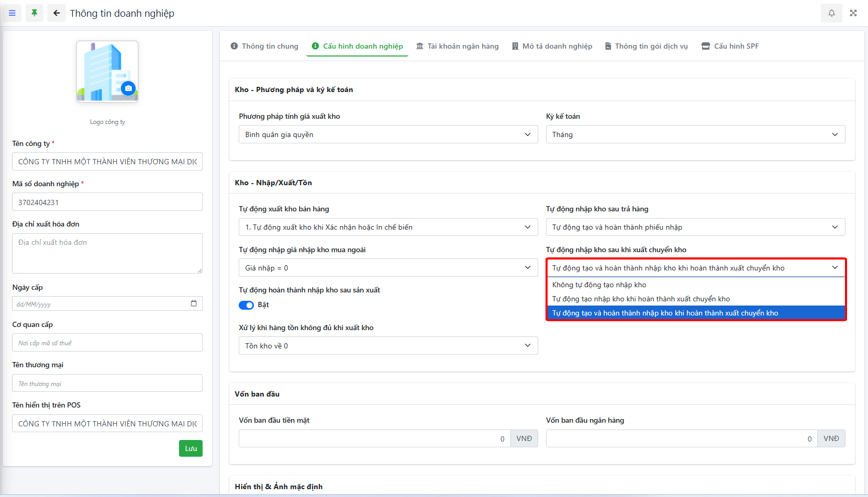Open the calendar icon in Ngày cấp
868x497 pixels.
coord(194,303)
